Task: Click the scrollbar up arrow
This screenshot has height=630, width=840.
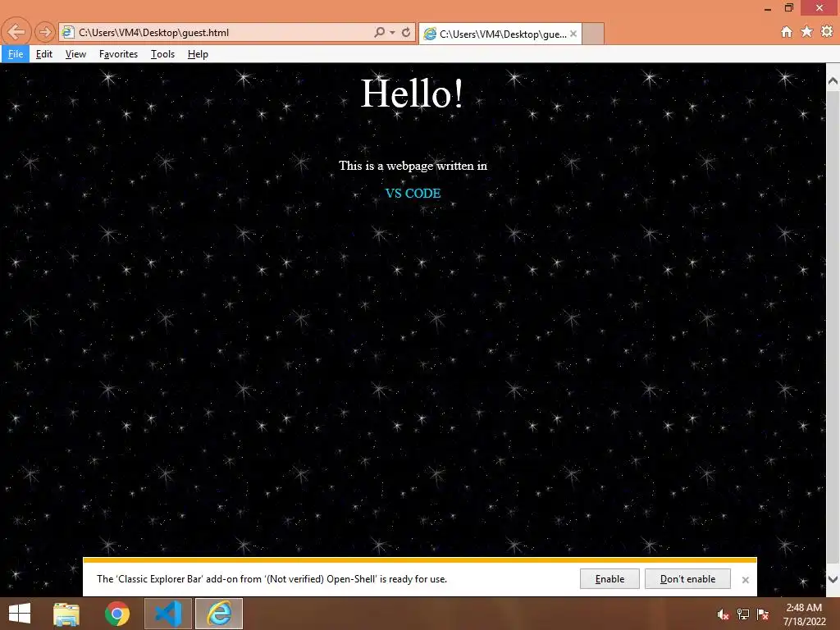Action: tap(833, 81)
